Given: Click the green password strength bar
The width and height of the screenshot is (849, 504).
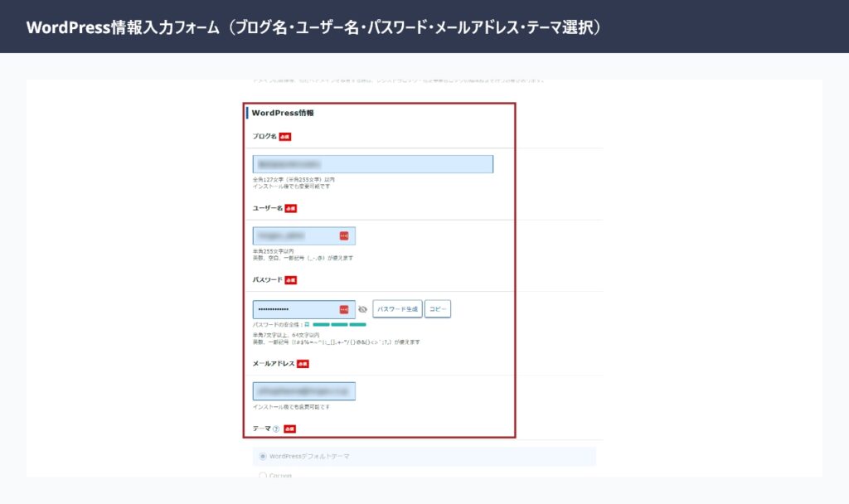Looking at the screenshot, I should tap(339, 325).
